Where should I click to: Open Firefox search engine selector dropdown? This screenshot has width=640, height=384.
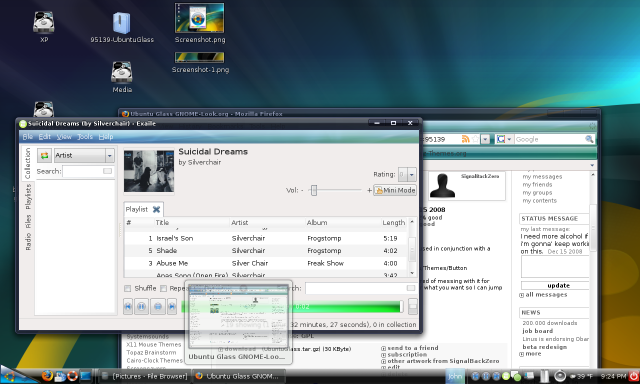pyautogui.click(x=504, y=140)
